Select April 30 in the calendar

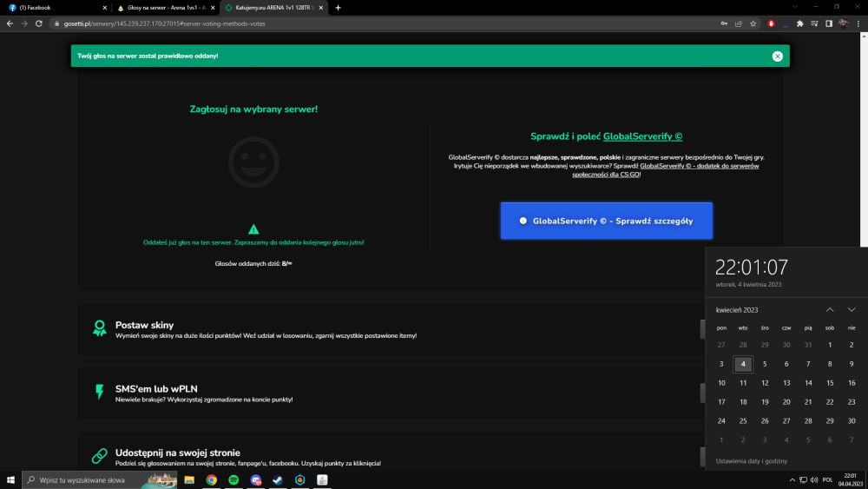(852, 421)
